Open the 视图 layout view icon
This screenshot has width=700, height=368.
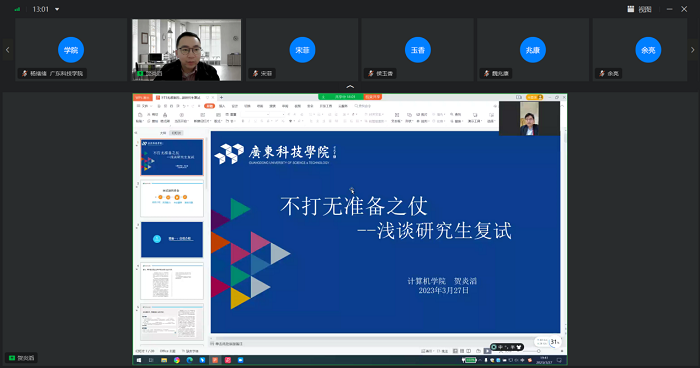[x=630, y=9]
